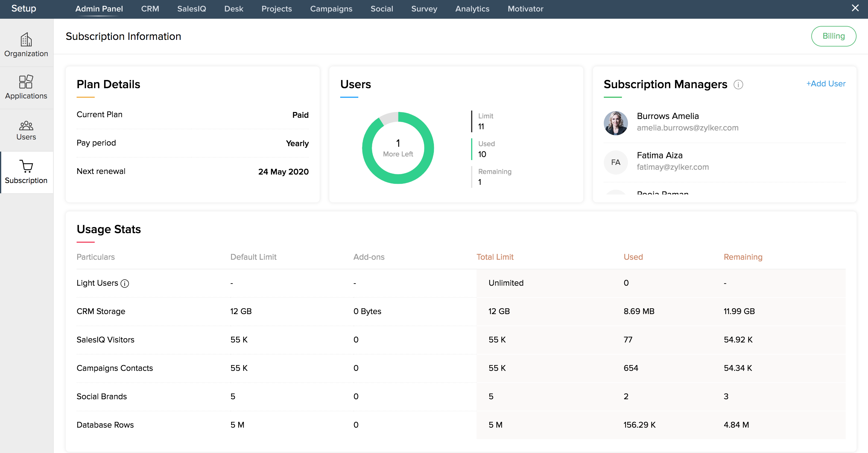Viewport: 868px width, 453px height.
Task: Open the Billing button
Action: tap(833, 36)
